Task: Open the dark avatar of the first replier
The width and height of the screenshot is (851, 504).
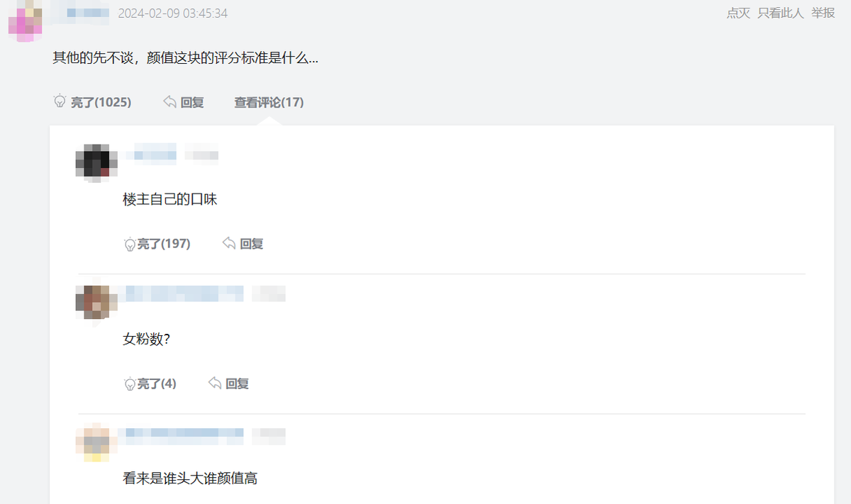Action: [96, 162]
